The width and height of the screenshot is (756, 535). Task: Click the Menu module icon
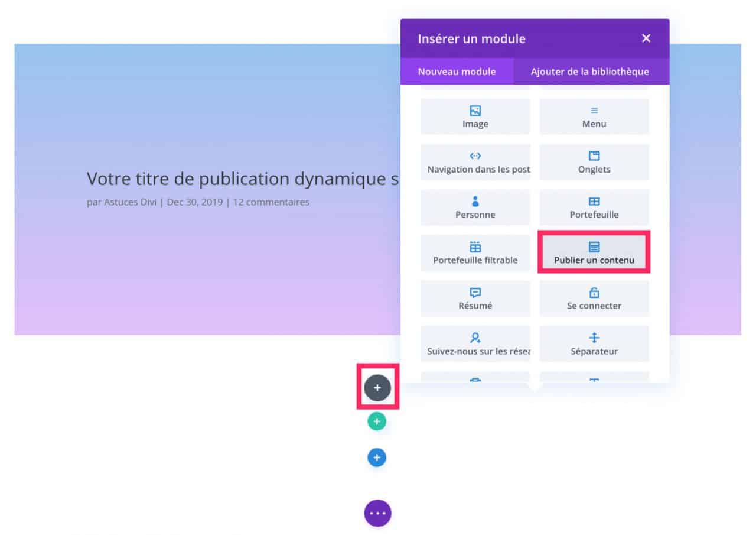594,116
